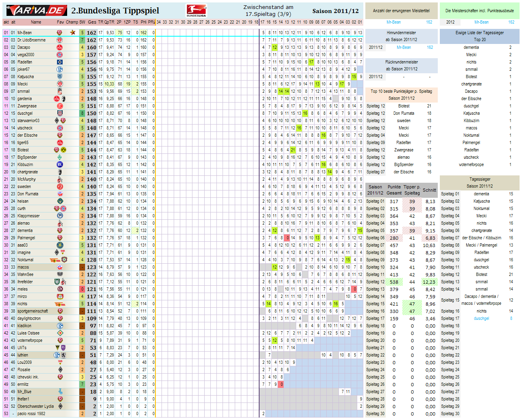Click the Hertha crest in Kibbuzim row
This screenshot has height=420, width=522.
[59, 164]
